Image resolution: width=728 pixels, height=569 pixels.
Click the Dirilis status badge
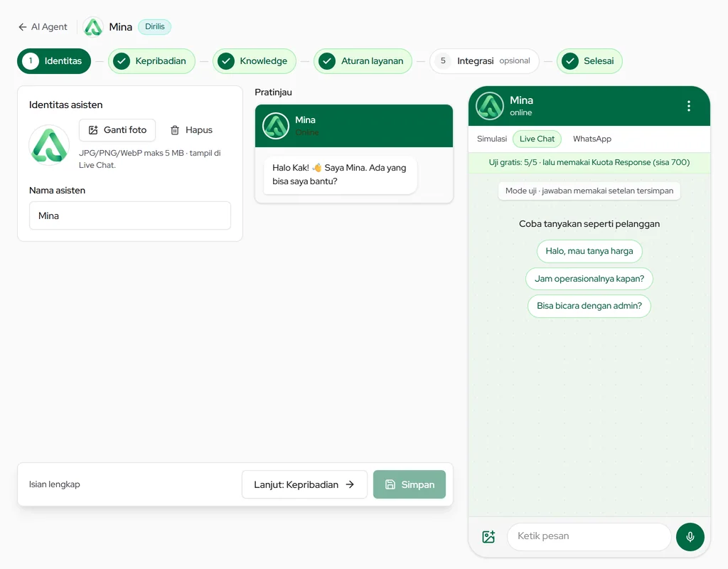point(154,26)
